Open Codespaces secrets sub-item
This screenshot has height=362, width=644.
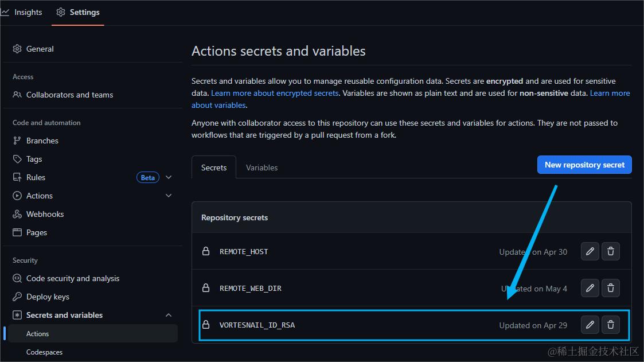point(44,352)
